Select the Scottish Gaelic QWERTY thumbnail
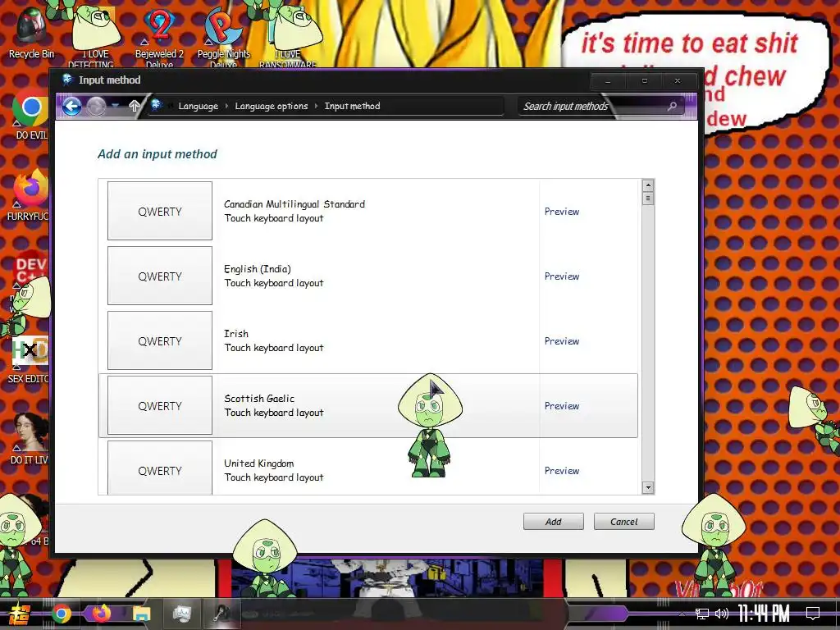The width and height of the screenshot is (840, 630). [x=160, y=405]
